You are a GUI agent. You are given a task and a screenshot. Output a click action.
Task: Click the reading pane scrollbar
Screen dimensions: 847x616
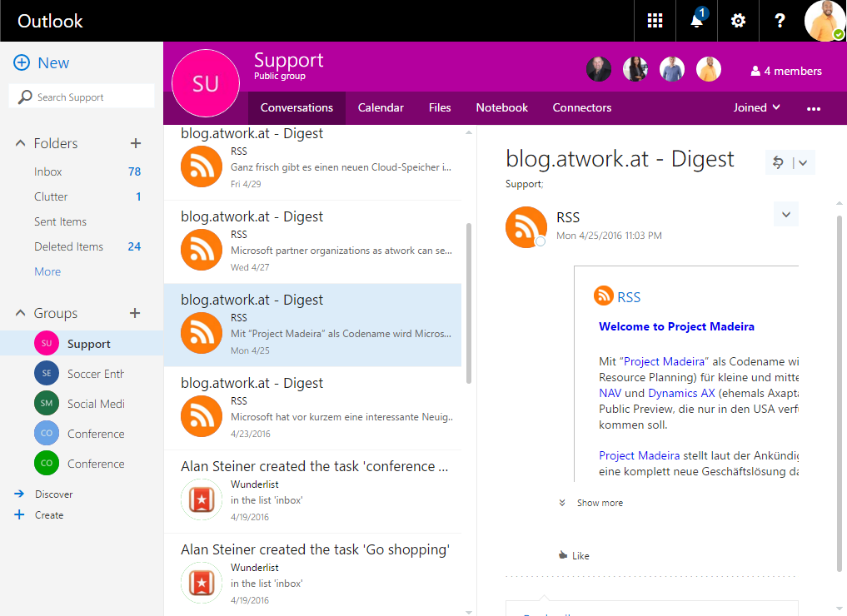pos(839,393)
